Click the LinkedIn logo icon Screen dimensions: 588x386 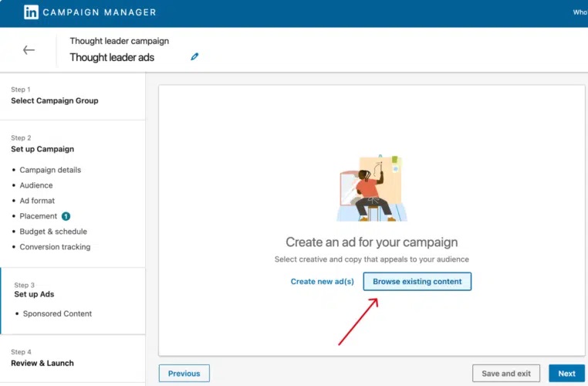pos(31,12)
